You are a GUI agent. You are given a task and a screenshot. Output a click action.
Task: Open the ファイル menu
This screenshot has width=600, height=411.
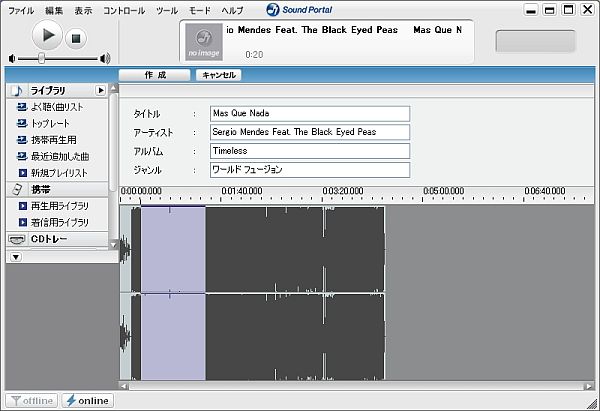[21, 10]
